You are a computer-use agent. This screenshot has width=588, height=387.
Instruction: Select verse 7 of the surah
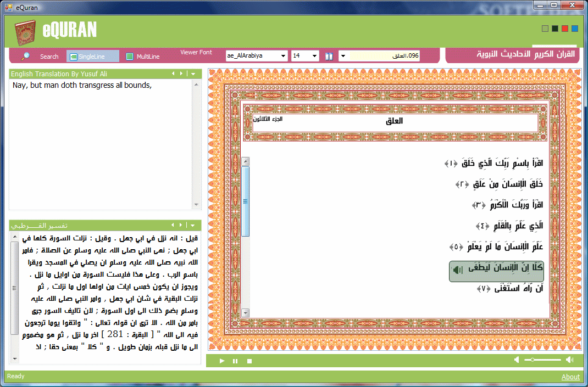click(509, 289)
